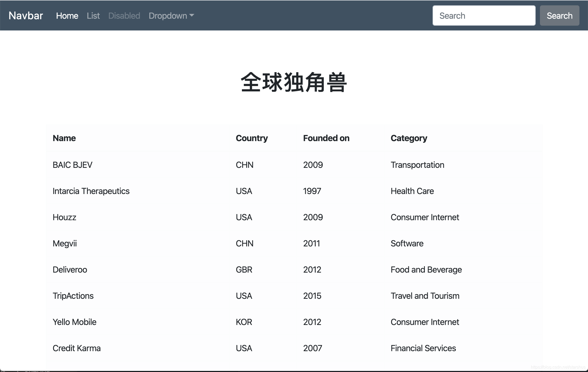The image size is (588, 372).
Task: Click the Software category cell
Action: [407, 243]
